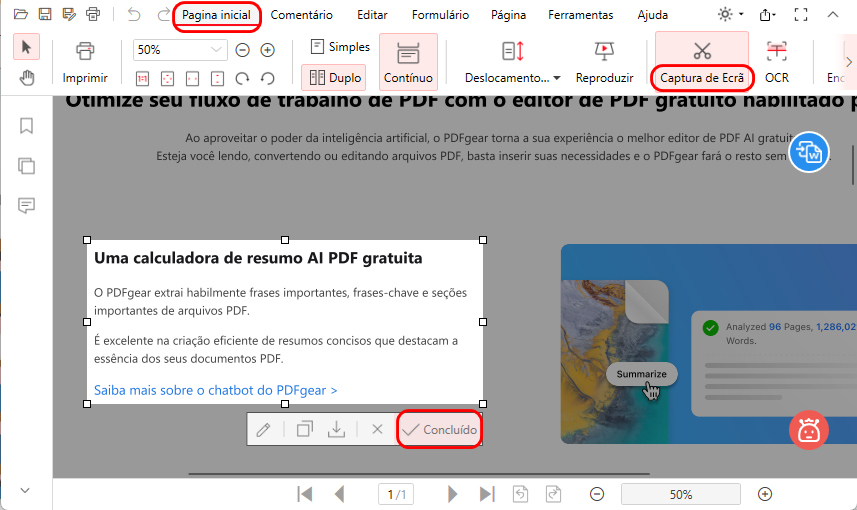Redo the last action
This screenshot has height=510, width=857.
click(163, 14)
